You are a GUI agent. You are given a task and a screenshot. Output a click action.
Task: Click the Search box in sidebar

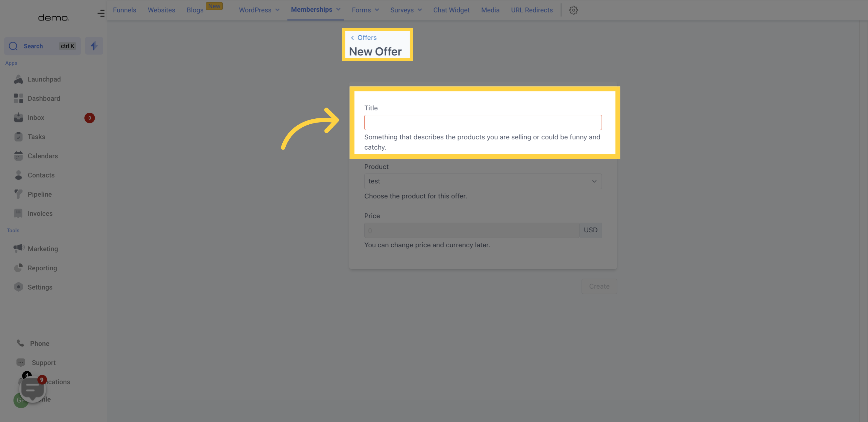tap(43, 46)
